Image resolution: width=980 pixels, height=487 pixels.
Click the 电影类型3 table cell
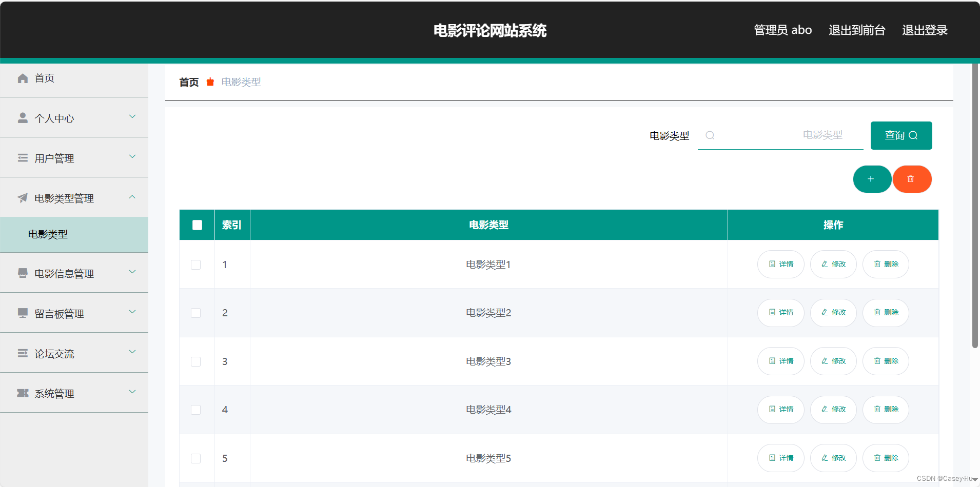pyautogui.click(x=488, y=361)
